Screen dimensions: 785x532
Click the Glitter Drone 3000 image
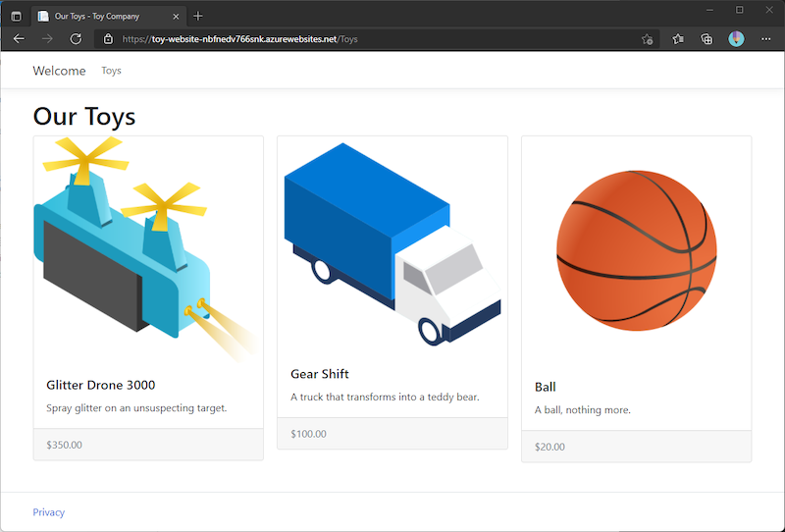pyautogui.click(x=148, y=249)
